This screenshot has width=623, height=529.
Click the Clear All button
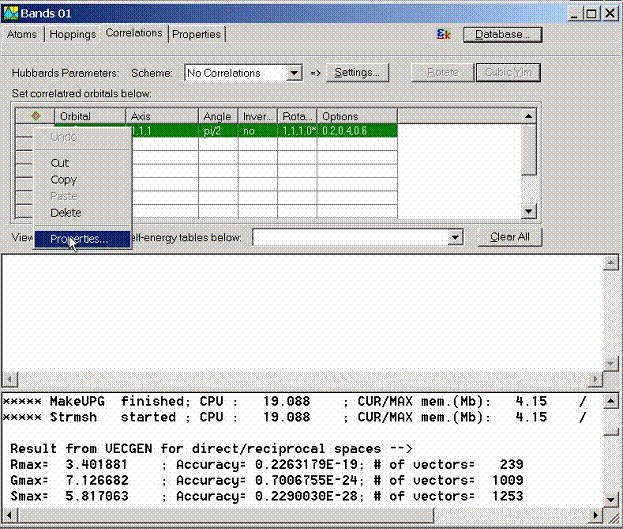509,237
